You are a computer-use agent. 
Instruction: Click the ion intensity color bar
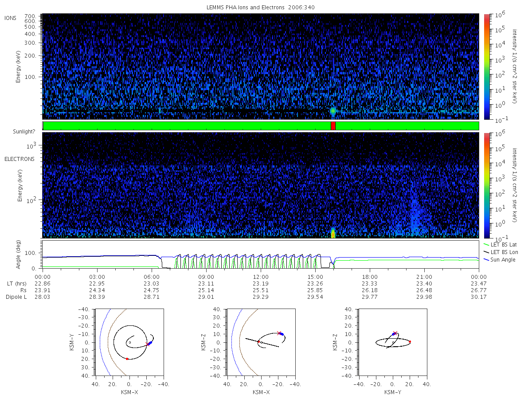[x=487, y=66]
